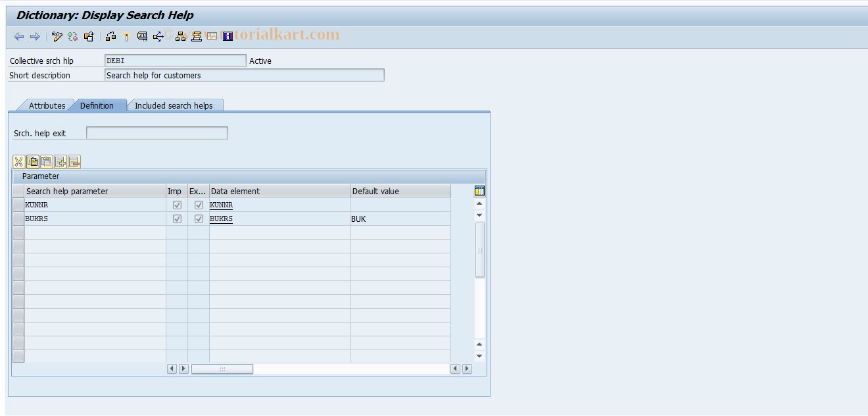Toggle Imp checkbox for KUNNR
Image resolution: width=868 pixels, height=416 pixels.
tap(177, 205)
